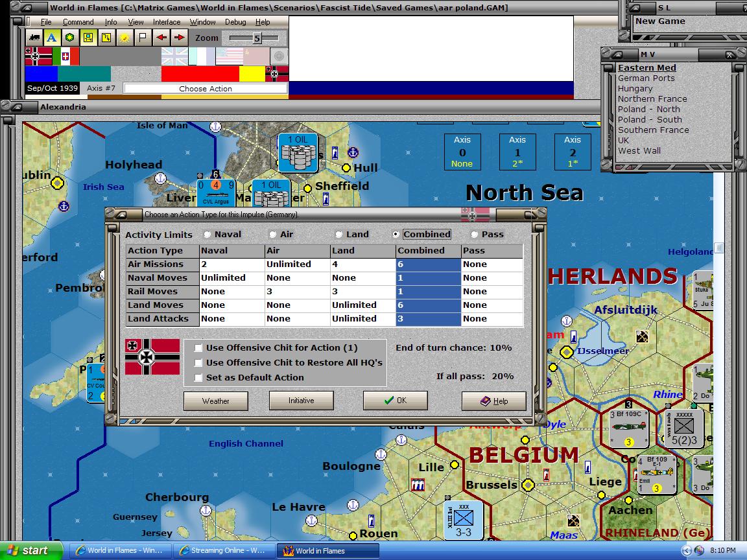Click the red right arrow toolbar icon

[180, 38]
